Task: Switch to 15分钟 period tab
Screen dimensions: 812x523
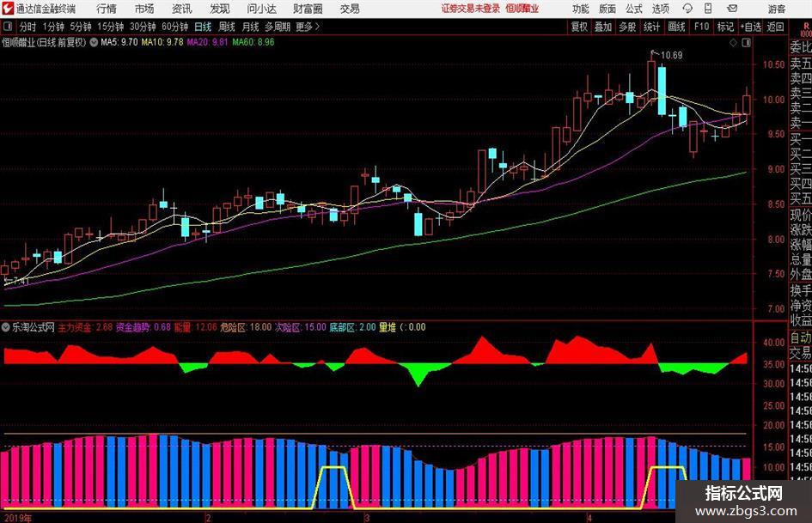Action: [110, 27]
